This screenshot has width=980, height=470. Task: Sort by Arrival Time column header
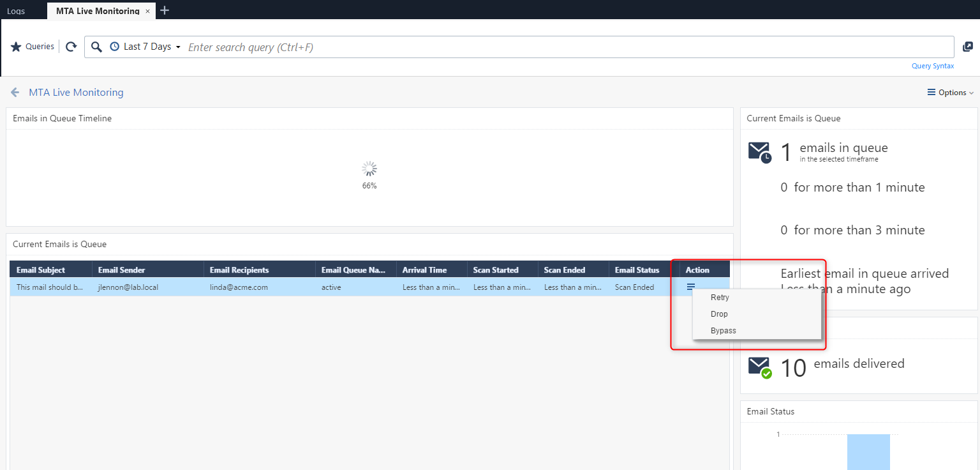432,269
